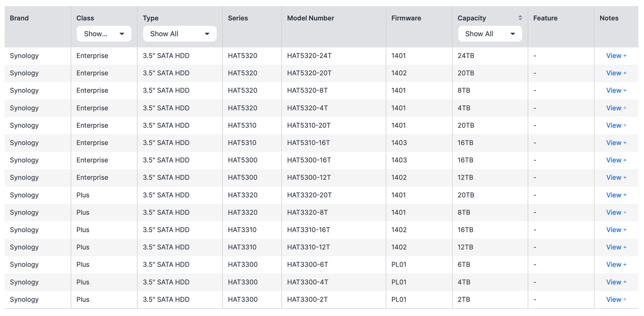View notes for HAT3310-12T
The width and height of the screenshot is (644, 316).
[x=616, y=247]
